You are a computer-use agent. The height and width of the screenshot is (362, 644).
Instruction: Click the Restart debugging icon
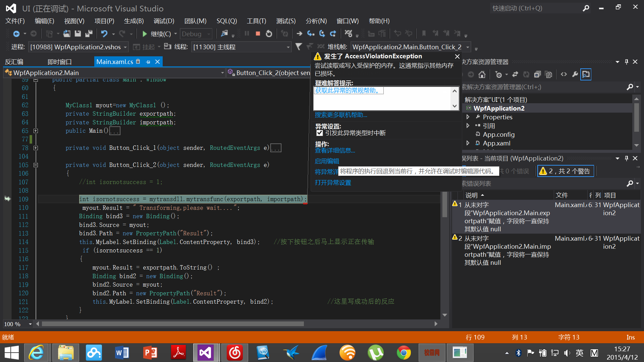point(269,34)
